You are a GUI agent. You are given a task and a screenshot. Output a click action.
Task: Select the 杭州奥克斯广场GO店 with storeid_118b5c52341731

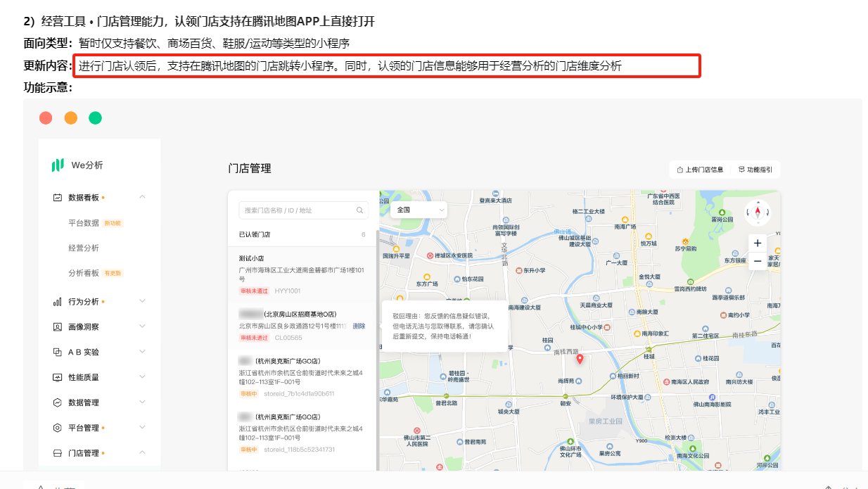(303, 432)
